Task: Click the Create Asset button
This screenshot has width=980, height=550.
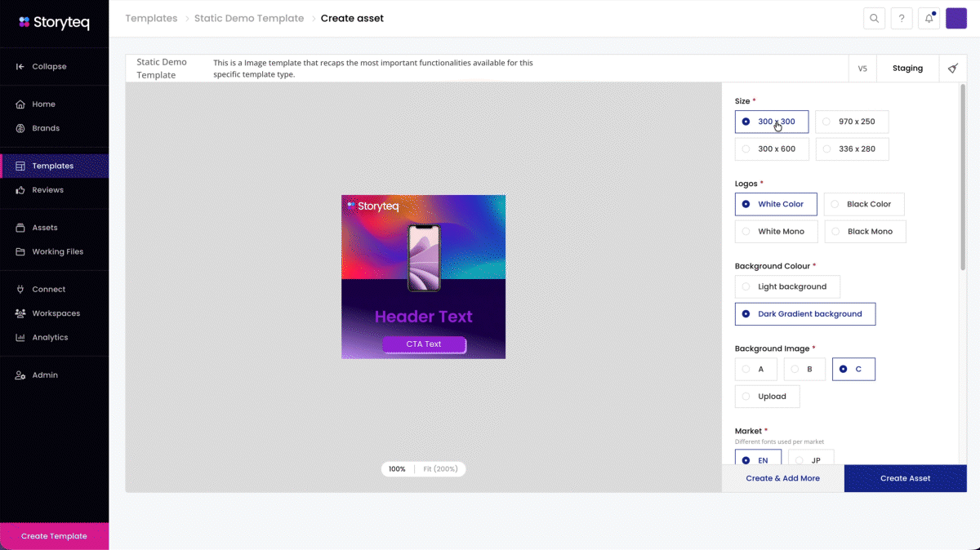Action: pyautogui.click(x=905, y=478)
